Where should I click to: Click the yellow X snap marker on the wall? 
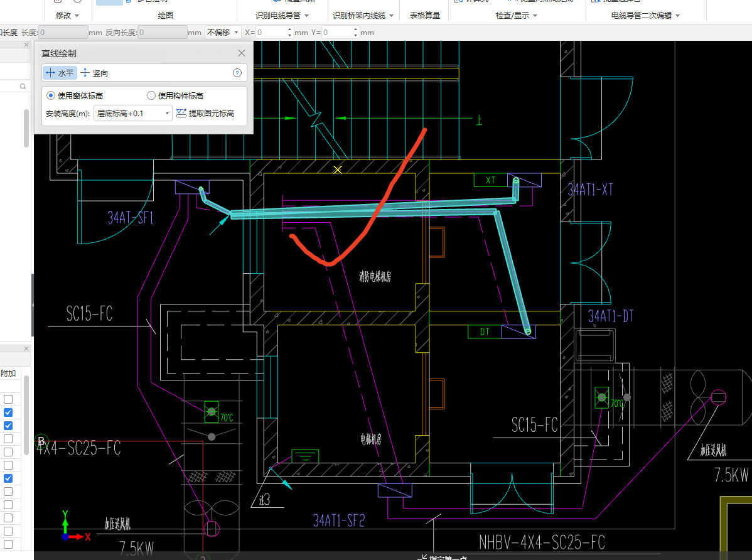[x=338, y=170]
